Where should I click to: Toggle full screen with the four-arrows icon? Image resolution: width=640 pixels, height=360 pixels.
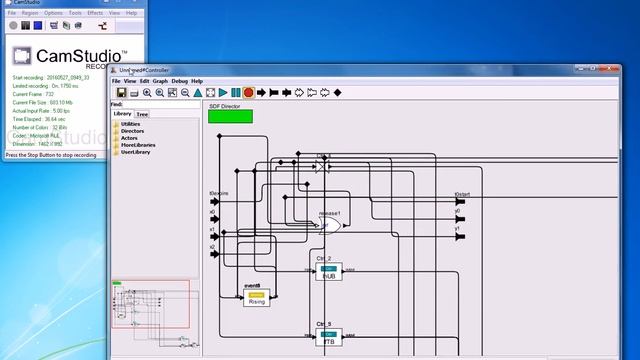pyautogui.click(x=210, y=93)
